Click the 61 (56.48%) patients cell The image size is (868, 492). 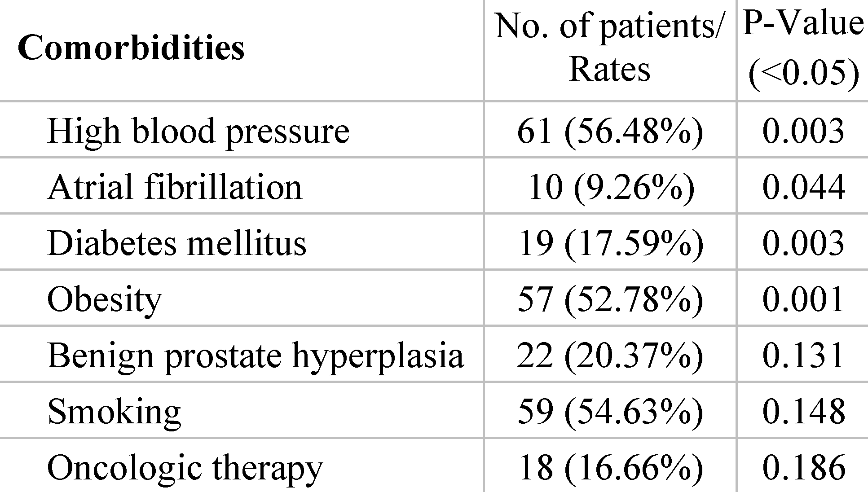pyautogui.click(x=610, y=131)
